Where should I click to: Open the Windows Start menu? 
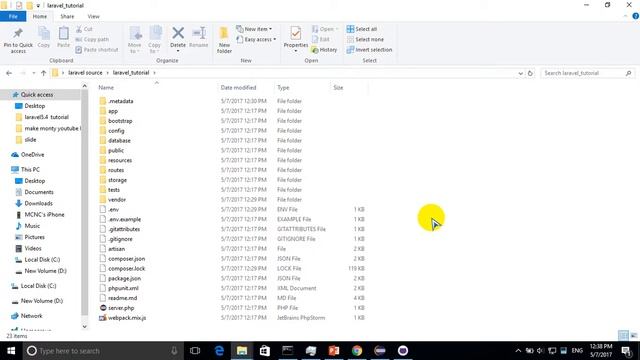[11, 351]
